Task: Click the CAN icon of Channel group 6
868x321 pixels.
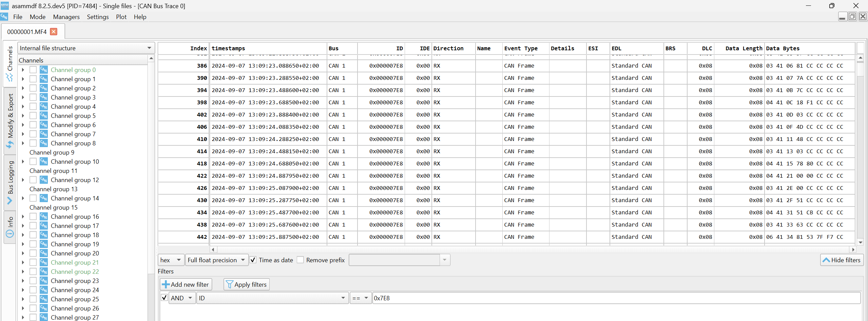Action: pyautogui.click(x=44, y=125)
